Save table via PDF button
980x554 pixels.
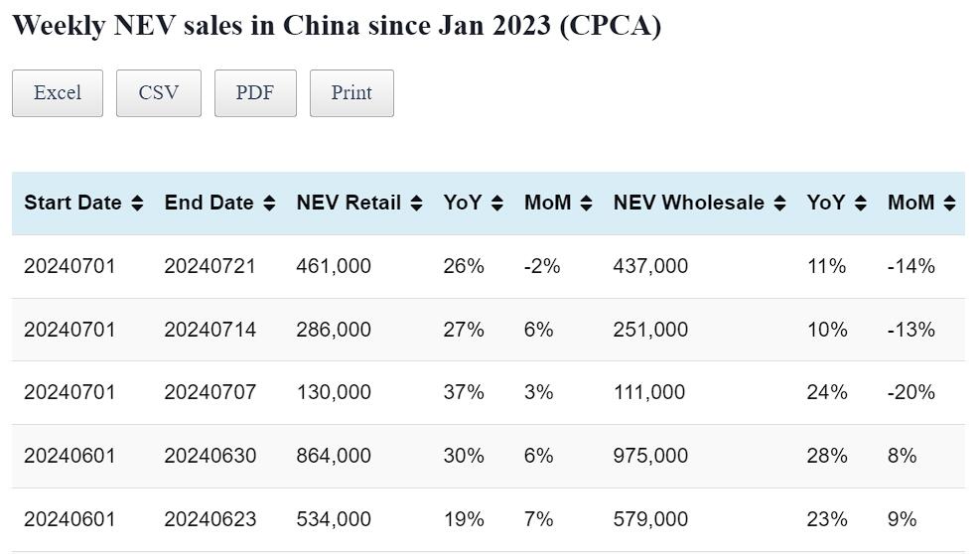(x=255, y=93)
